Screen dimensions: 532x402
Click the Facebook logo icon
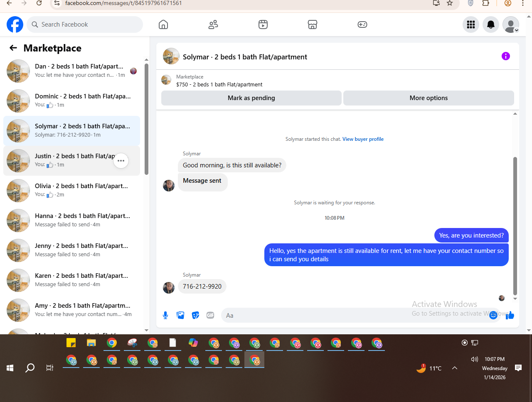click(x=15, y=25)
